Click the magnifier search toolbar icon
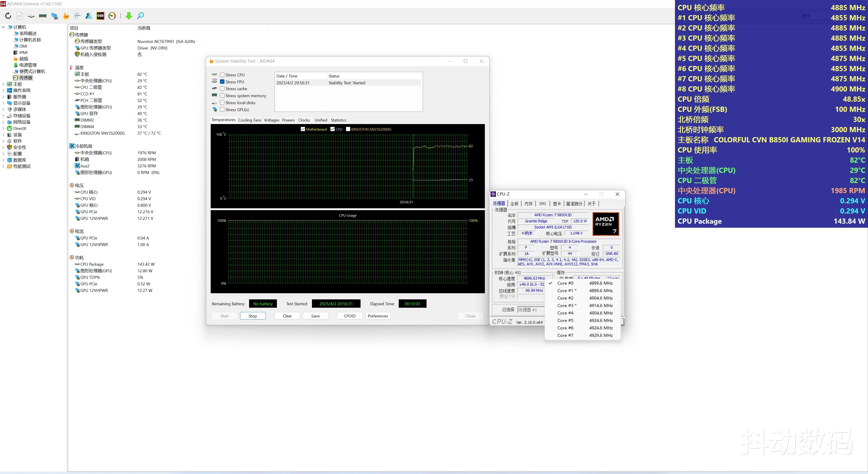 tap(141, 16)
